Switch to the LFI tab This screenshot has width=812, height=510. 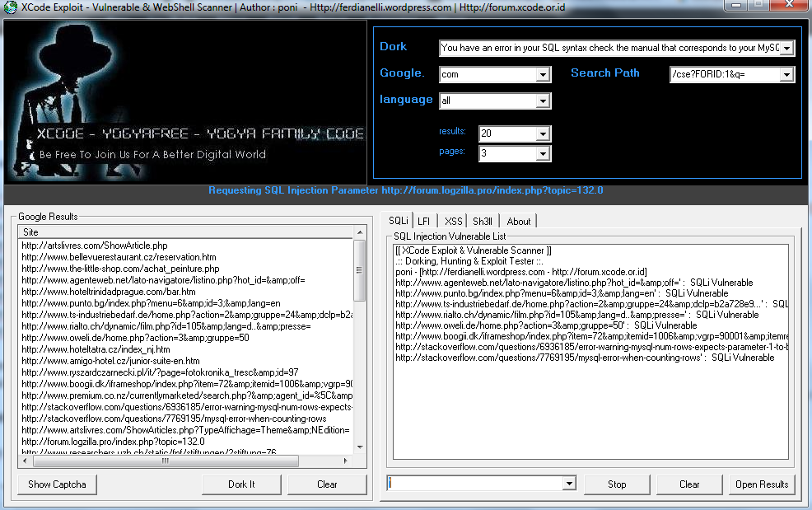[423, 222]
